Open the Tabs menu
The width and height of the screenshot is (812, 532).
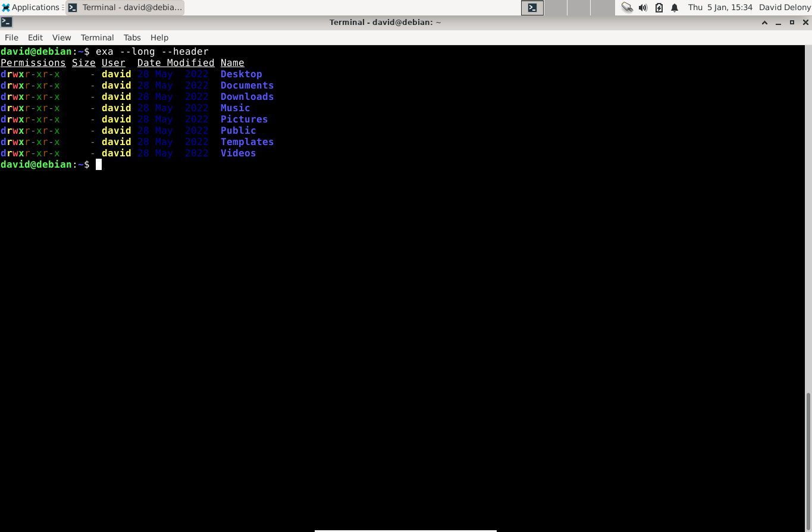[x=132, y=37]
